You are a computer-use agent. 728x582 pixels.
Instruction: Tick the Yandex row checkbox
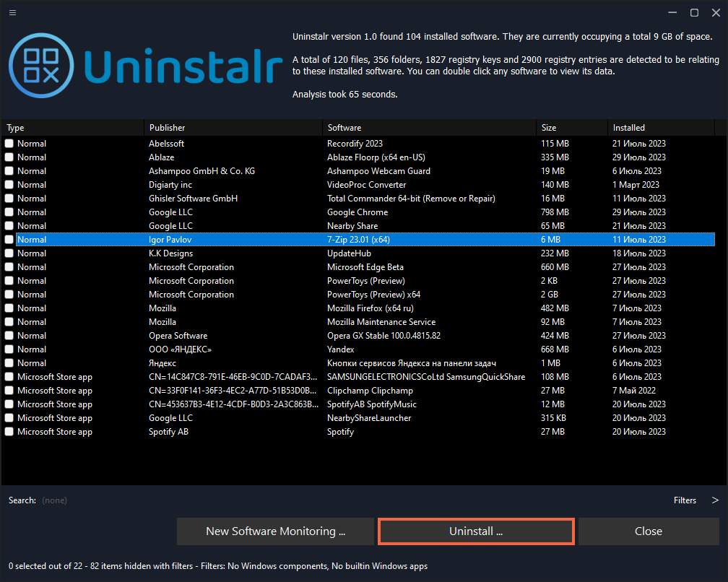[x=9, y=349]
